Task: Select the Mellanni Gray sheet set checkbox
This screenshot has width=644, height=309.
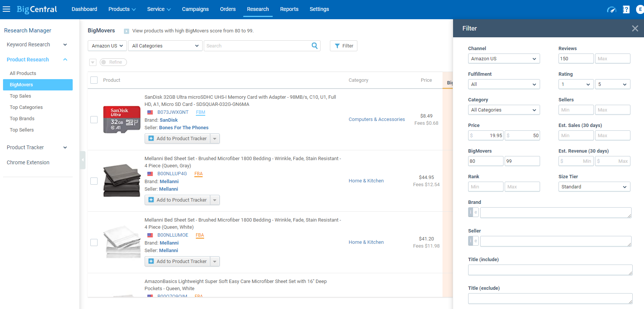Action: point(94,181)
